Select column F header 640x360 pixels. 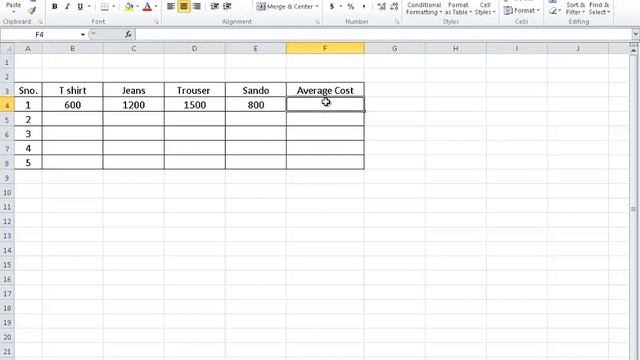pyautogui.click(x=325, y=49)
